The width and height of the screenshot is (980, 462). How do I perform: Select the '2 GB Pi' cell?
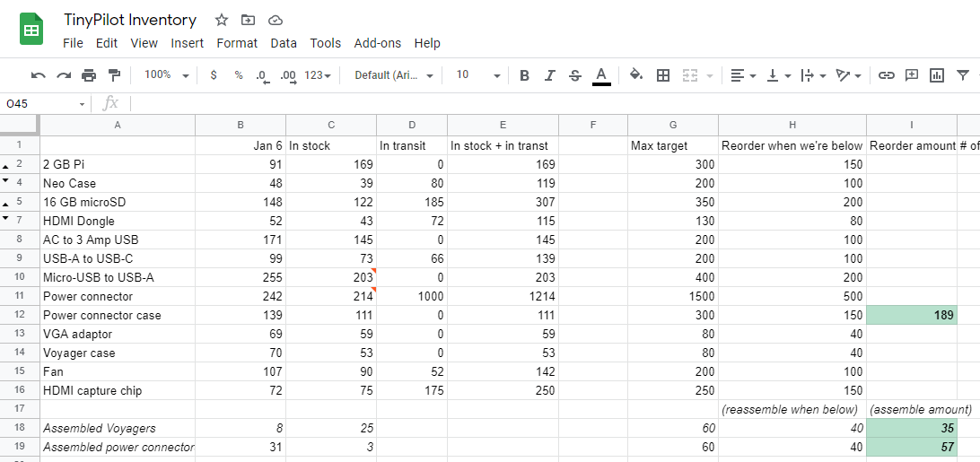coord(118,165)
